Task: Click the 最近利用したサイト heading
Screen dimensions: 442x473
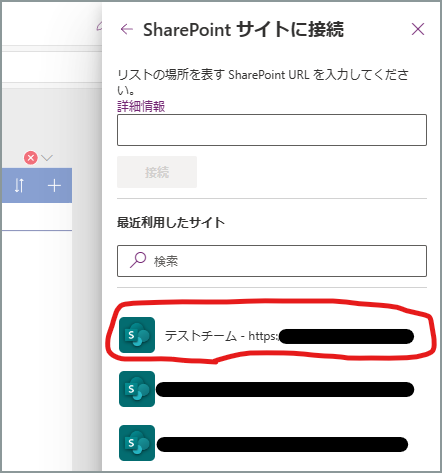Action: point(171,222)
